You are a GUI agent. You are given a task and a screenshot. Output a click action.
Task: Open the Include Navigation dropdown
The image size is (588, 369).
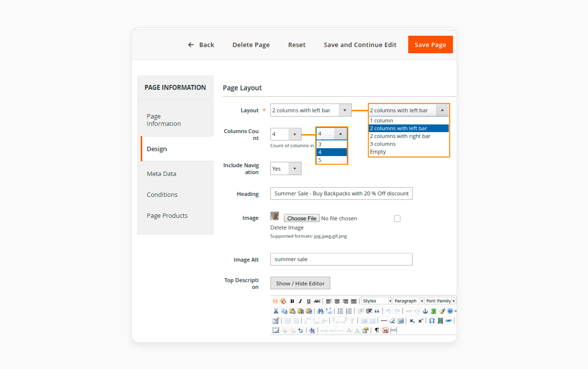click(286, 168)
